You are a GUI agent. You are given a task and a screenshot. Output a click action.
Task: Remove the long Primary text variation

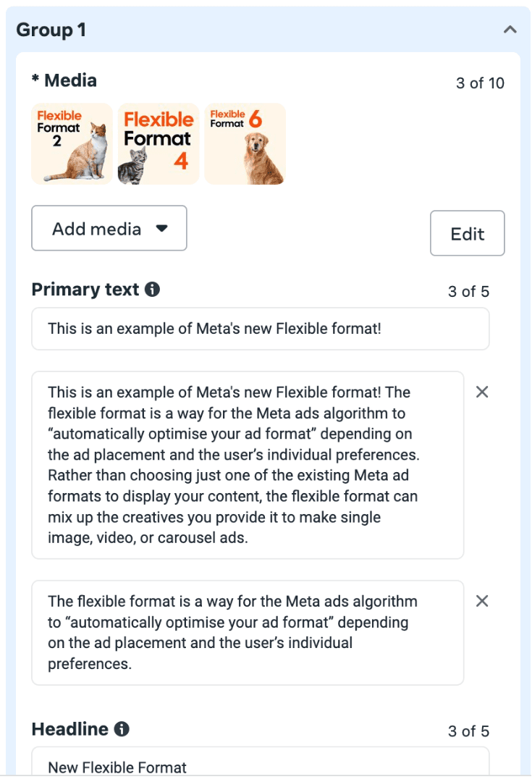coord(482,392)
